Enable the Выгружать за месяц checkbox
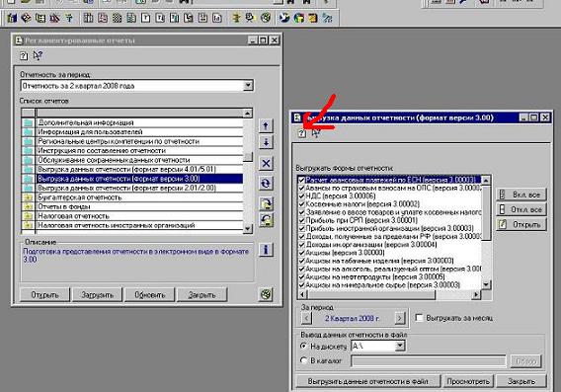The height and width of the screenshot is (392, 561). 420,318
